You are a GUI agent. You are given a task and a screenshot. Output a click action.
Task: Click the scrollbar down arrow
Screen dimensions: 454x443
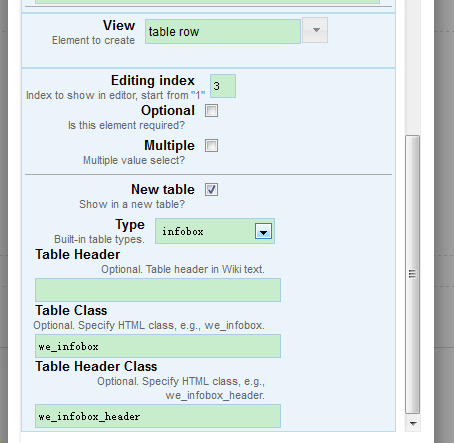point(413,424)
